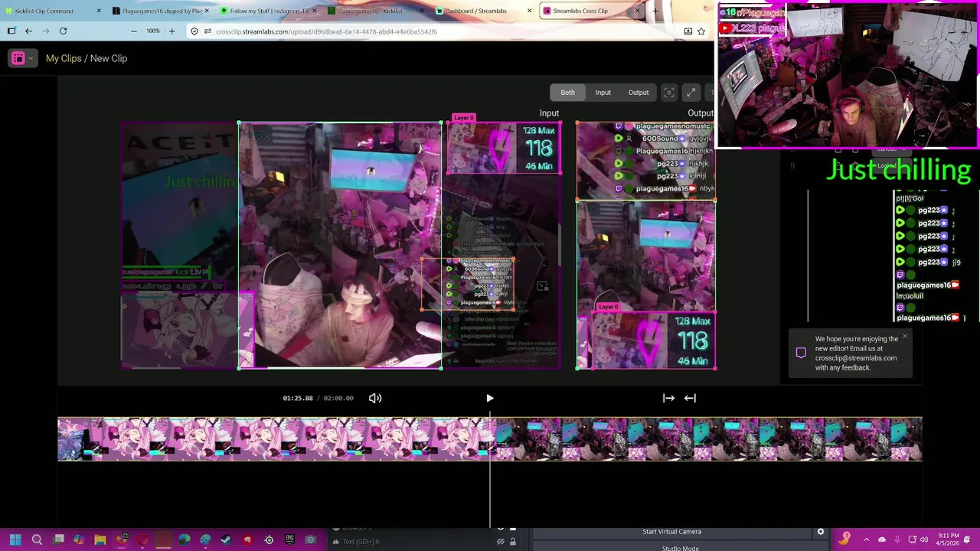980x551 pixels.
Task: Go forward in the browser
Action: (45, 31)
